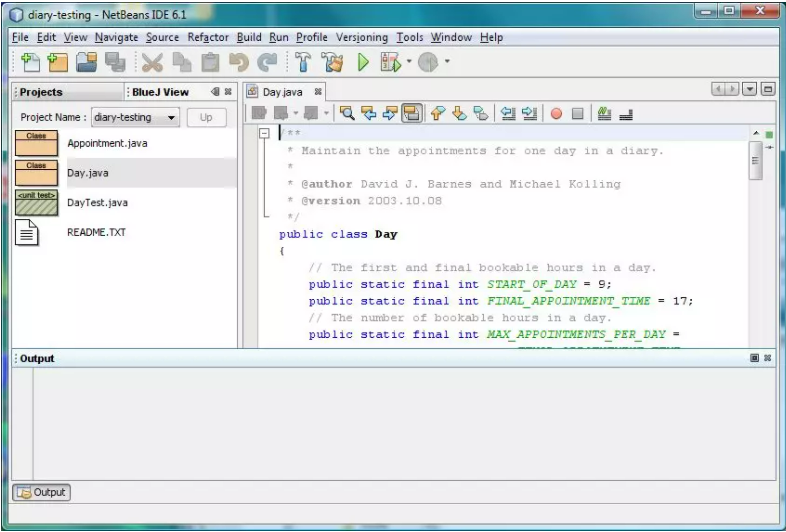Image resolution: width=786 pixels, height=532 pixels.
Task: Select the Day.java editor tab
Action: (x=282, y=92)
